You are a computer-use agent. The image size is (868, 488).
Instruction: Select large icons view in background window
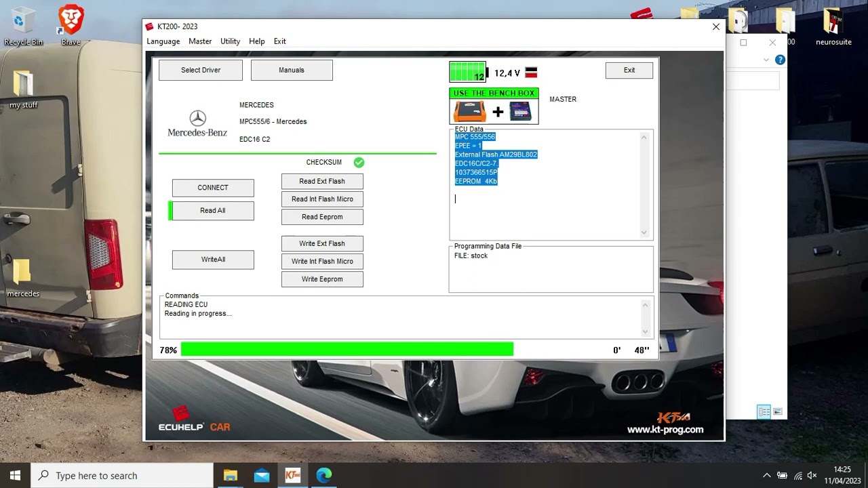click(x=778, y=411)
